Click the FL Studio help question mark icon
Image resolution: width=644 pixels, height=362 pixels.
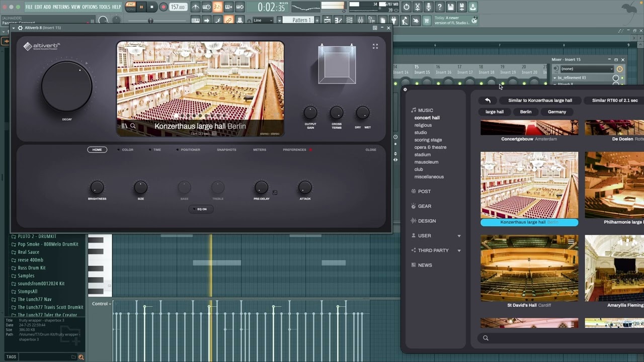tap(440, 7)
